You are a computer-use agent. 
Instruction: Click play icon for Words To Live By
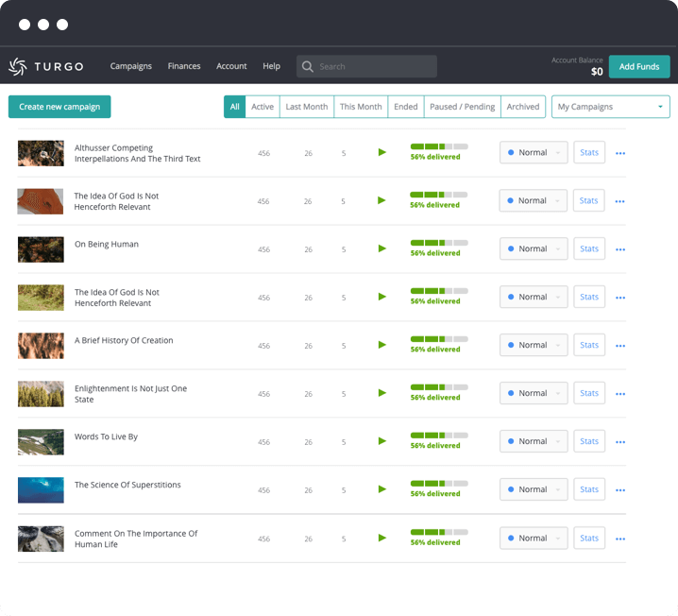click(381, 441)
